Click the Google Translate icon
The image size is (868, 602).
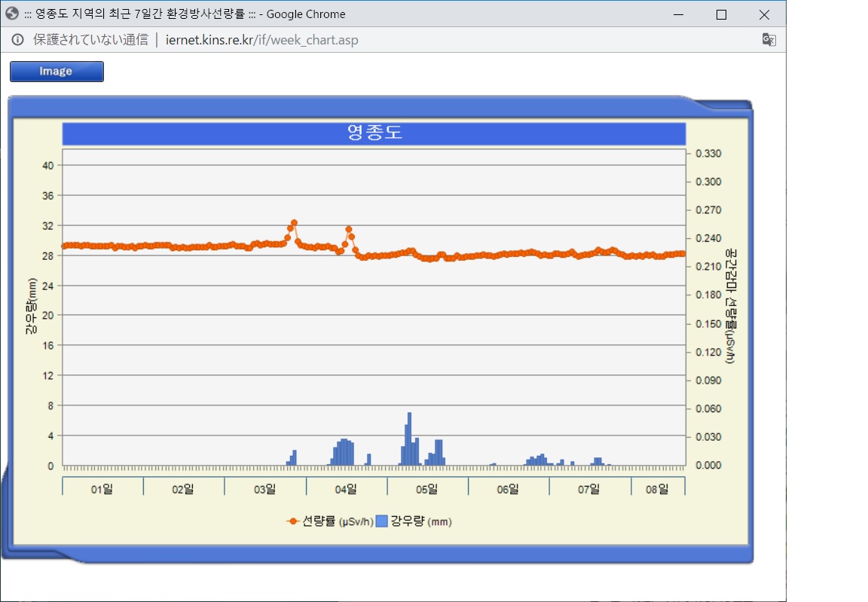[769, 40]
